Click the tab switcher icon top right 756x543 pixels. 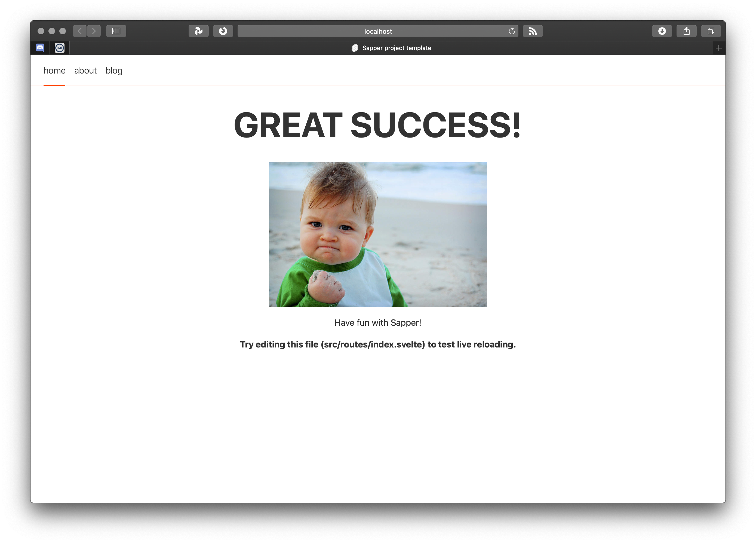coord(711,31)
